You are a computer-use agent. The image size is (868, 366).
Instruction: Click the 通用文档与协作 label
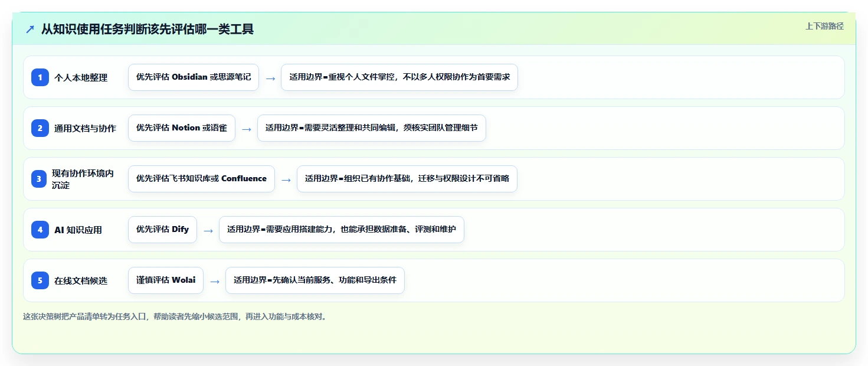tap(85, 128)
